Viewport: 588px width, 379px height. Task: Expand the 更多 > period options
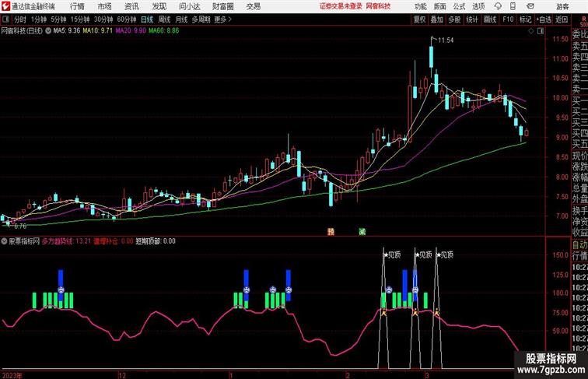[x=223, y=19]
